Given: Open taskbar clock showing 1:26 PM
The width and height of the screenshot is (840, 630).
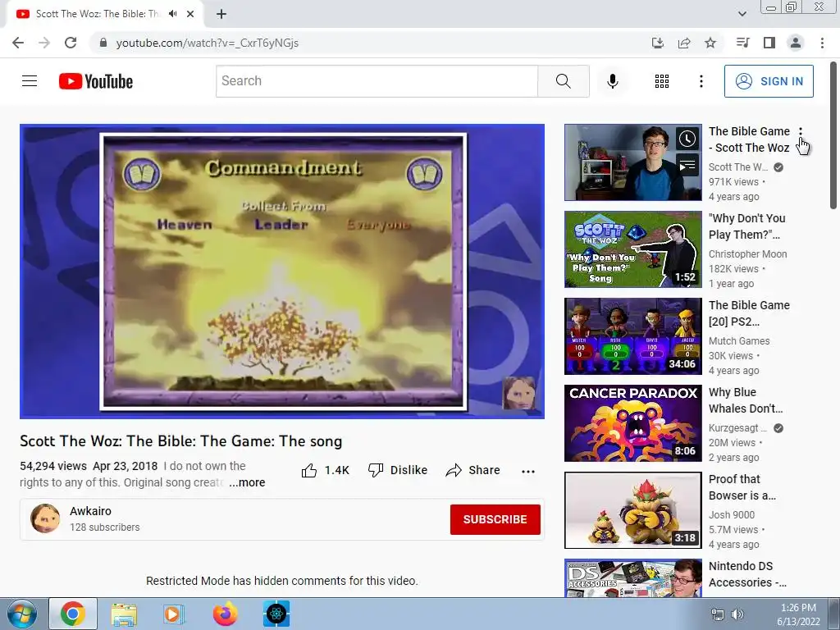Looking at the screenshot, I should coord(798,614).
